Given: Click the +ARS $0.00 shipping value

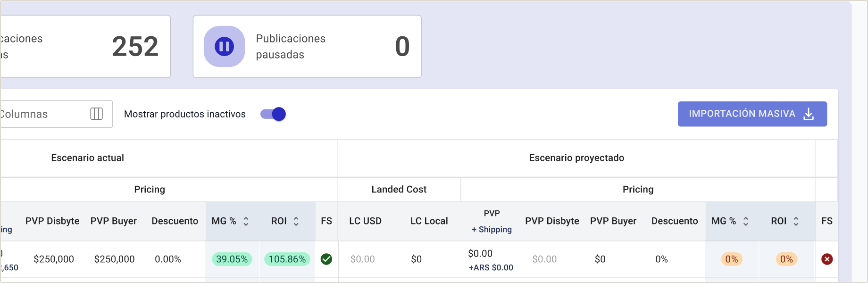Looking at the screenshot, I should click(491, 267).
